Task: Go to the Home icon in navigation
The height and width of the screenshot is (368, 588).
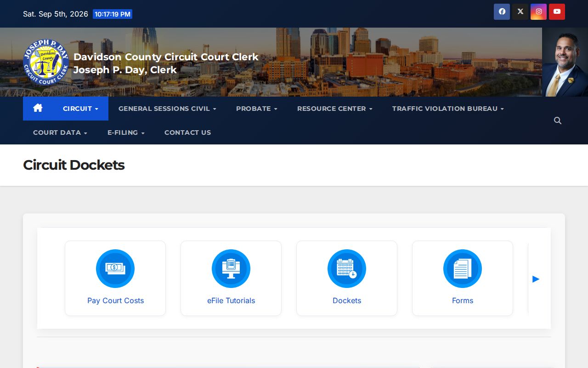Action: coord(38,109)
